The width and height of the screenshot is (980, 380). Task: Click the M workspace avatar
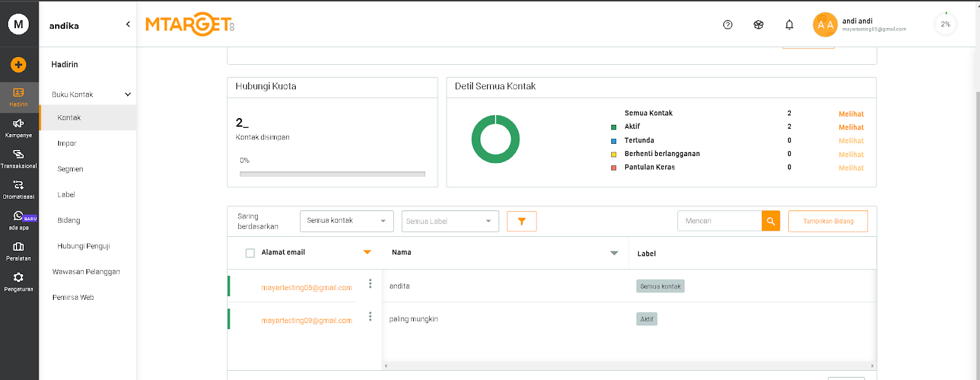[x=18, y=24]
